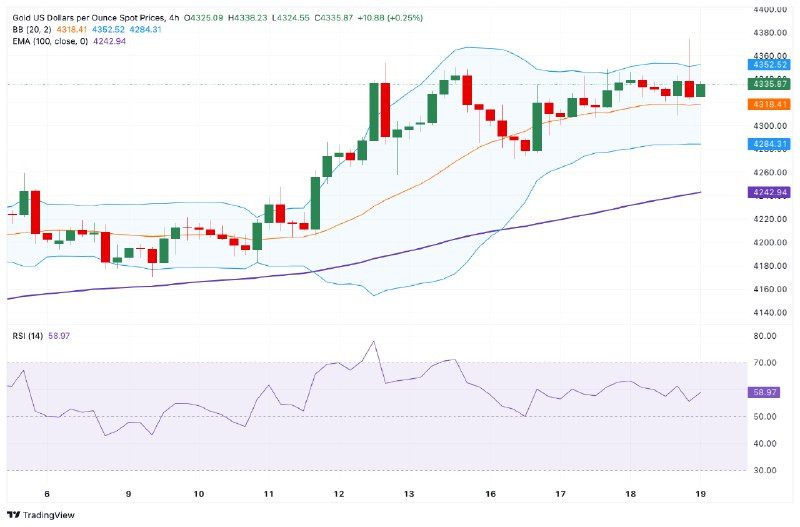Image resolution: width=800 pixels, height=527 pixels.
Task: Click the 70.00 RSI axis label
Action: 766,363
